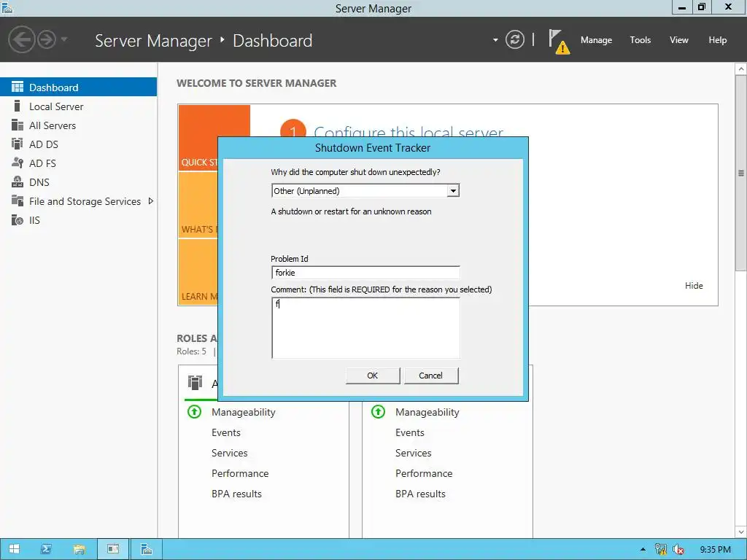
Task: Open the Help menu
Action: point(718,40)
